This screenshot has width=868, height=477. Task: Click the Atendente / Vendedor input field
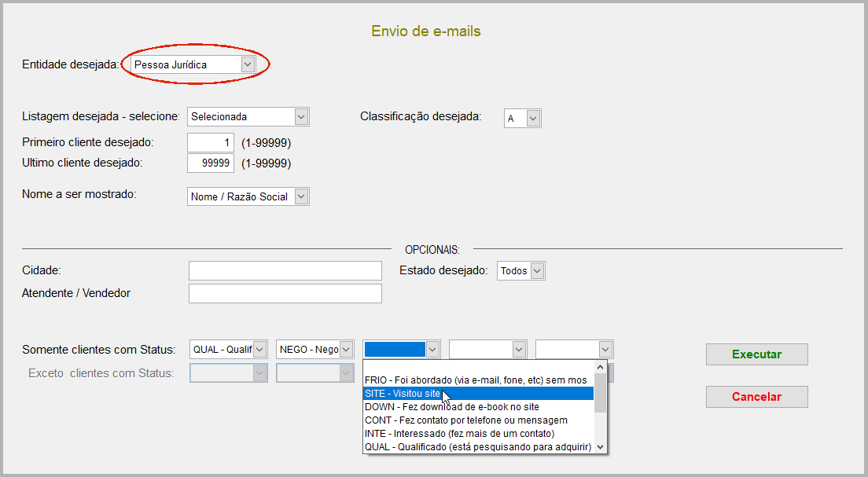[x=285, y=293]
